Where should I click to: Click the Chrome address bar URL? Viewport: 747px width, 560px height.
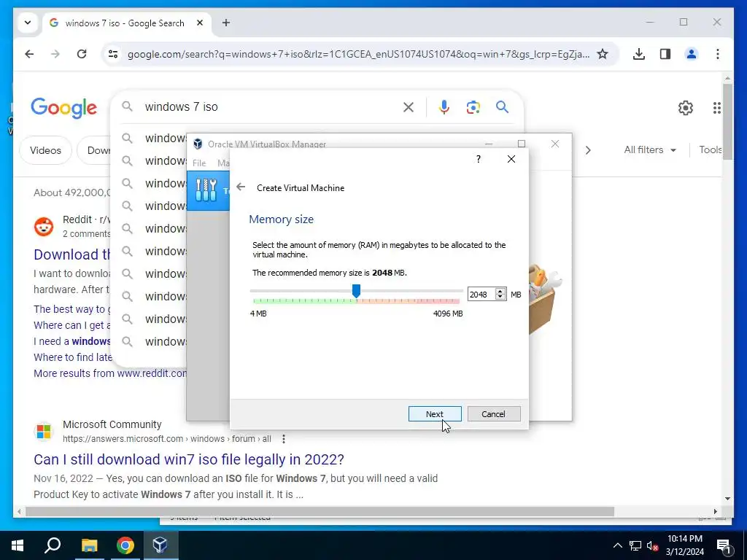click(358, 54)
